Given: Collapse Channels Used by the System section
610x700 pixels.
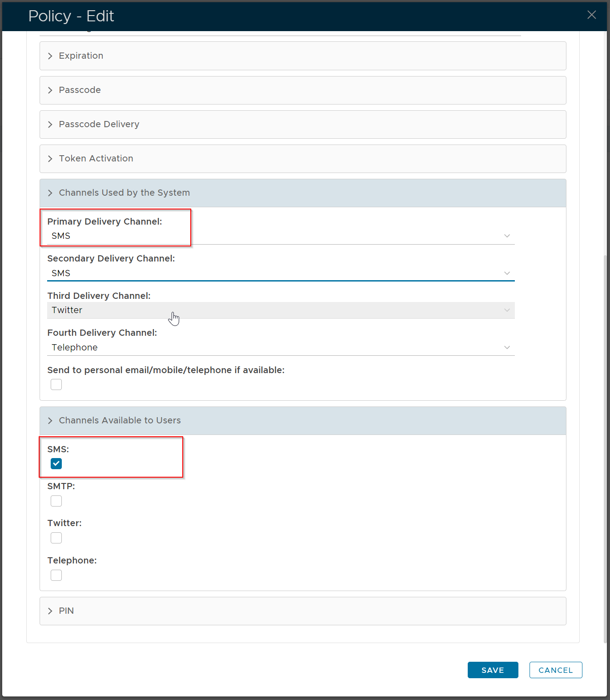Looking at the screenshot, I should (50, 193).
